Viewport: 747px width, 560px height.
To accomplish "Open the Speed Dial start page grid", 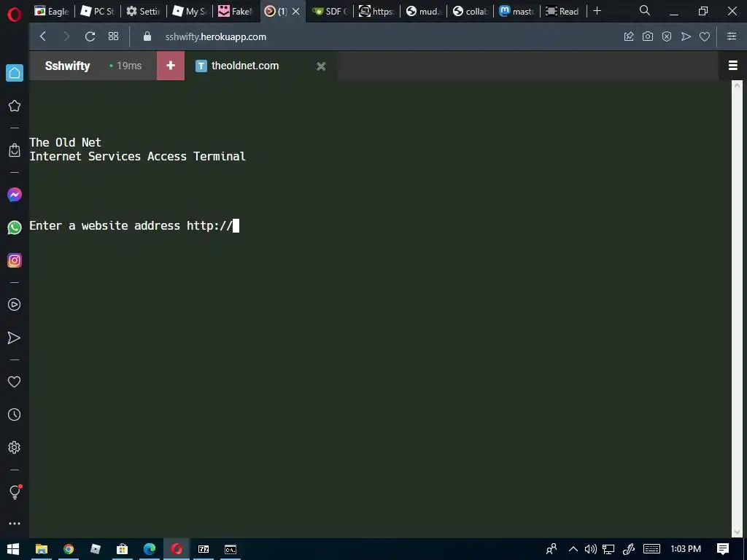I will pos(113,36).
